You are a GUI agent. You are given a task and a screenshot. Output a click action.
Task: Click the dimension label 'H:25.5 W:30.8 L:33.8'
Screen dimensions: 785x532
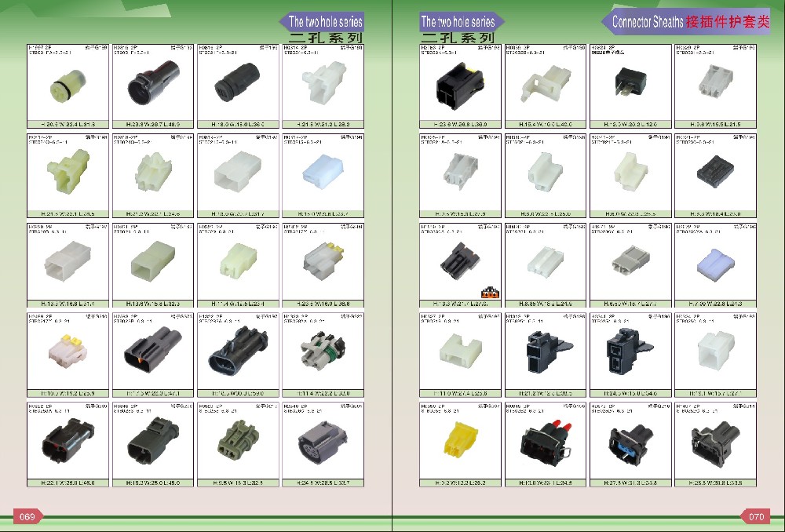(715, 483)
